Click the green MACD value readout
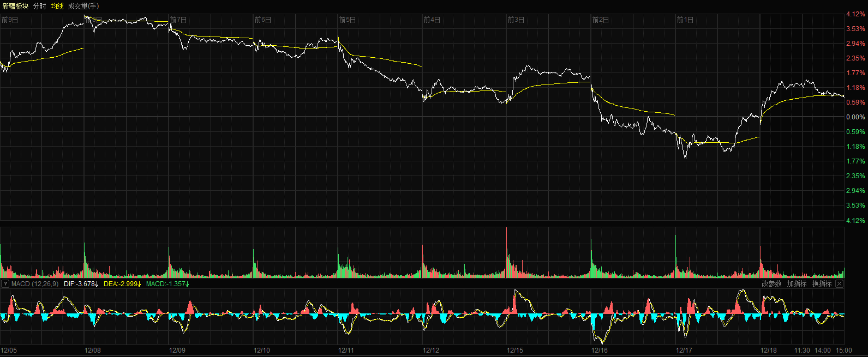This screenshot has width=868, height=357. (167, 284)
